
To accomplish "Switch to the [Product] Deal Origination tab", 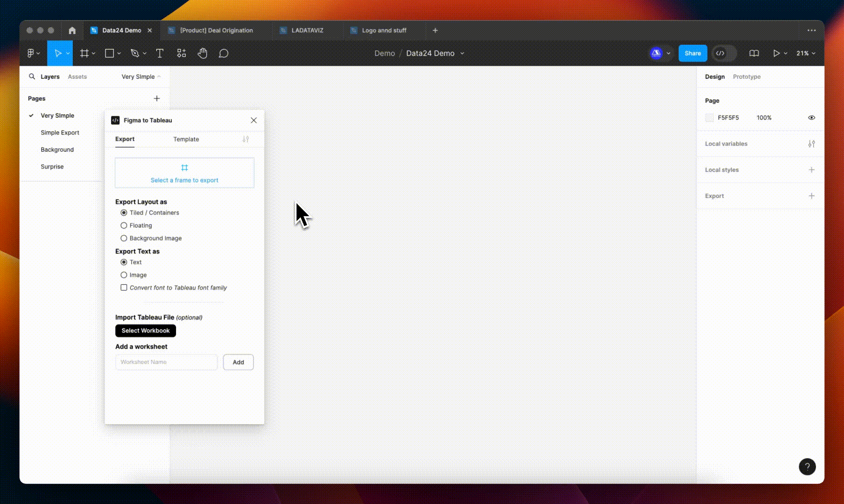I will tap(216, 30).
